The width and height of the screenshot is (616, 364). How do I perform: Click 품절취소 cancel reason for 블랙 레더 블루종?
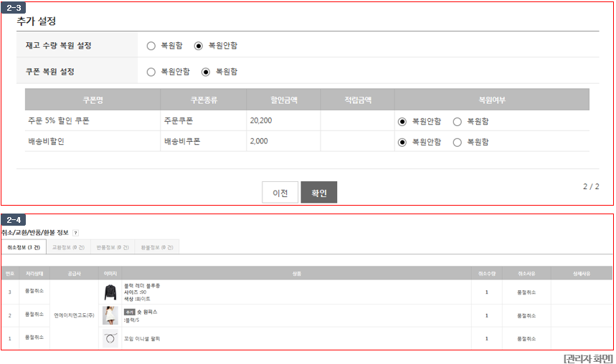click(526, 292)
